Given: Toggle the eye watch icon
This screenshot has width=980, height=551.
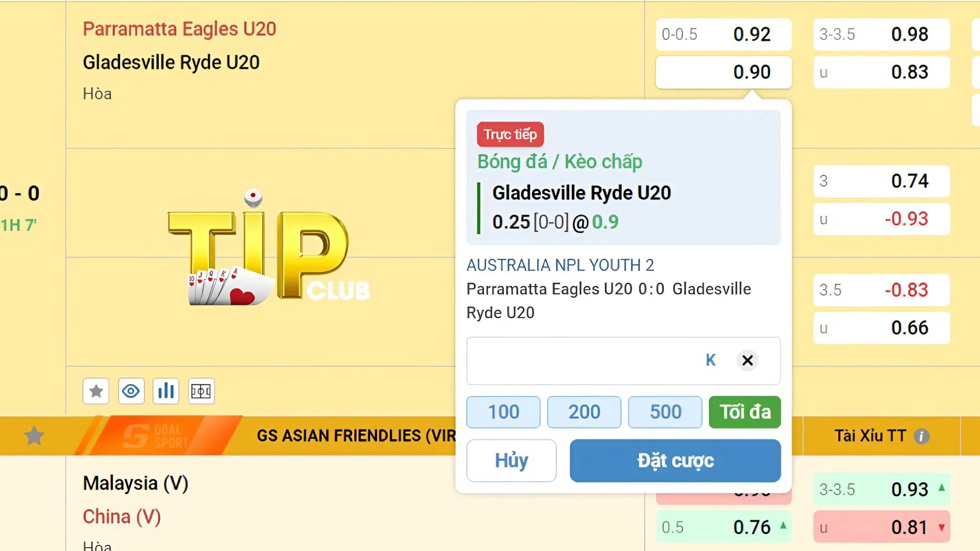Looking at the screenshot, I should pyautogui.click(x=131, y=391).
